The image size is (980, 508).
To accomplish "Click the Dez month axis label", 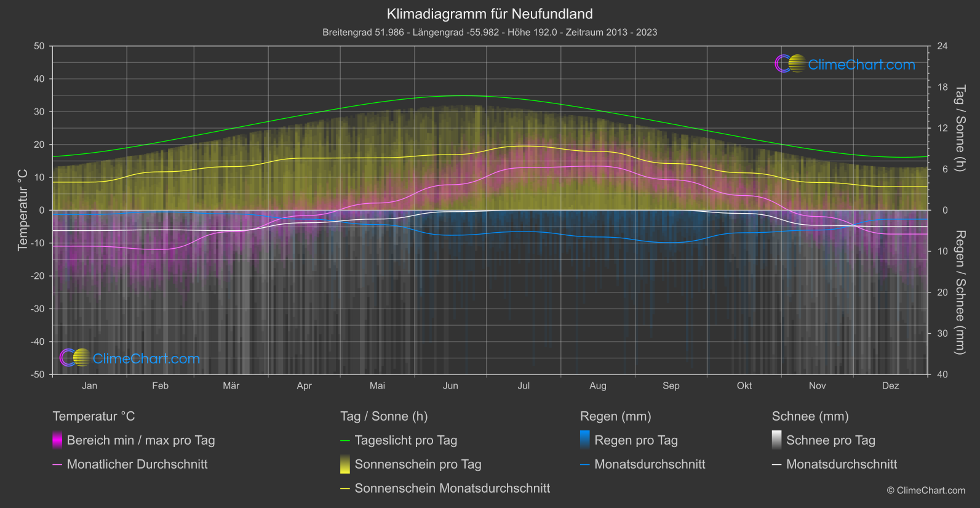I will coord(890,385).
